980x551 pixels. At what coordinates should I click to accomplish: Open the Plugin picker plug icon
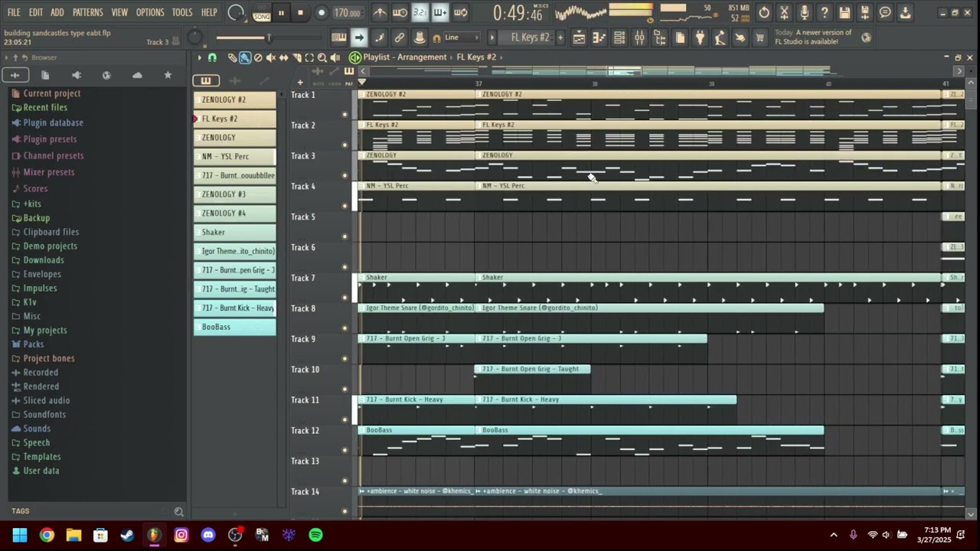700,37
